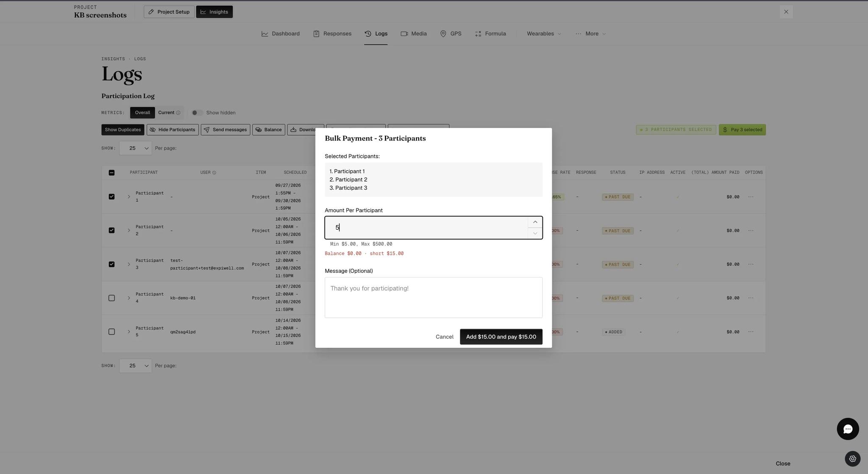Screen dimensions: 868x474
Task: Expand the Participant 4 row chevron
Action: click(129, 298)
